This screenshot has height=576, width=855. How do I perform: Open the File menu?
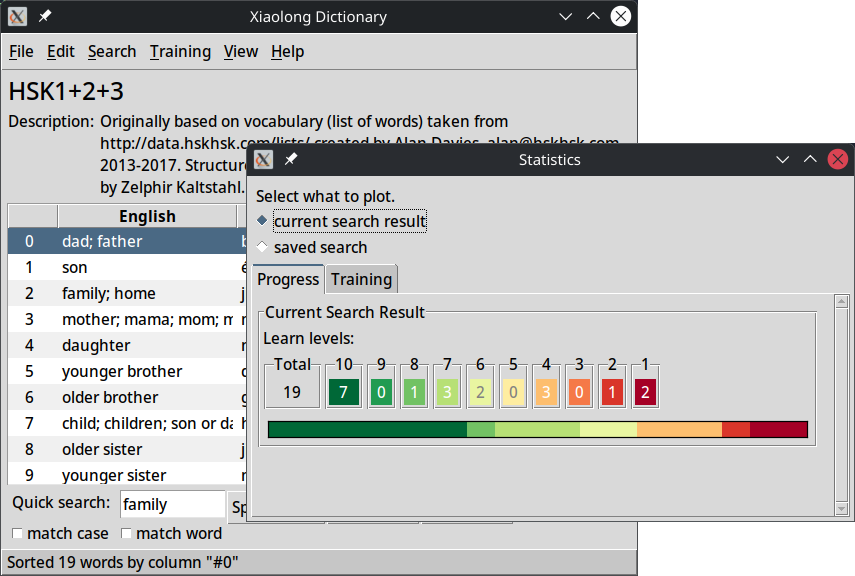21,52
